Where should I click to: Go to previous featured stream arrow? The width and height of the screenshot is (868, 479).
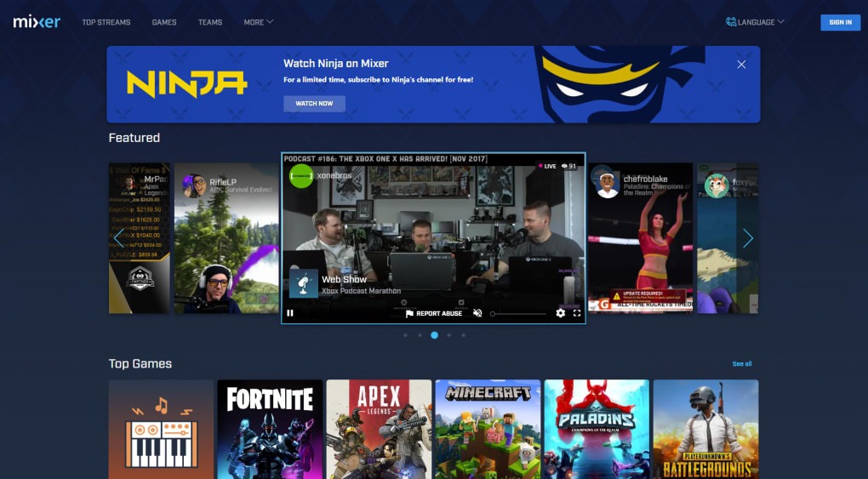tap(118, 238)
